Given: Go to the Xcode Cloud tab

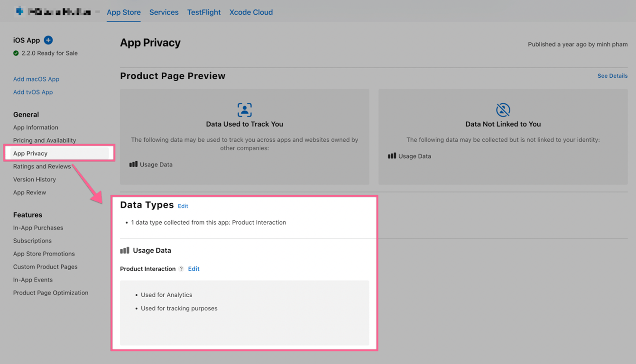Looking at the screenshot, I should point(251,12).
